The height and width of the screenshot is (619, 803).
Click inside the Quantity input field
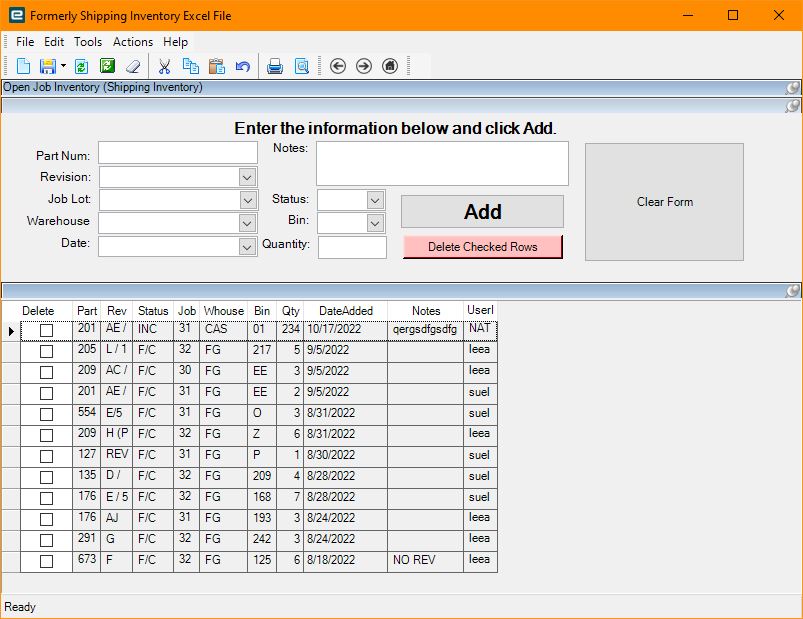(x=352, y=247)
